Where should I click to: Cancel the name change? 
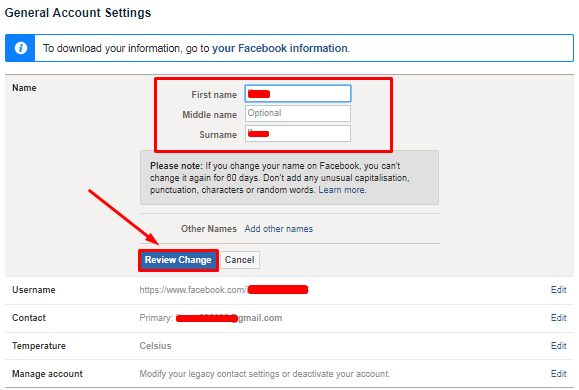click(240, 260)
